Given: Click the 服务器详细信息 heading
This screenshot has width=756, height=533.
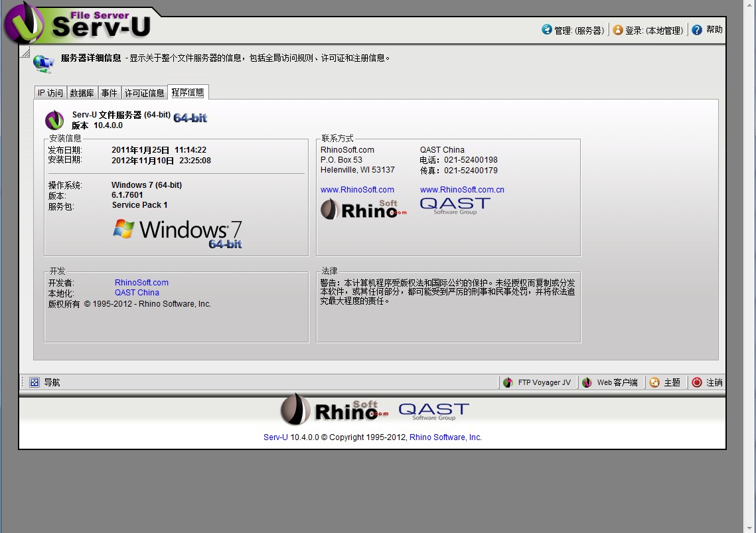Looking at the screenshot, I should pyautogui.click(x=91, y=58).
